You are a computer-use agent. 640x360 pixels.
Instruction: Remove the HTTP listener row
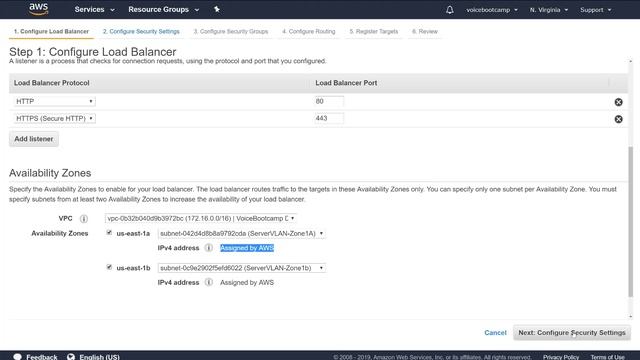[x=618, y=102]
